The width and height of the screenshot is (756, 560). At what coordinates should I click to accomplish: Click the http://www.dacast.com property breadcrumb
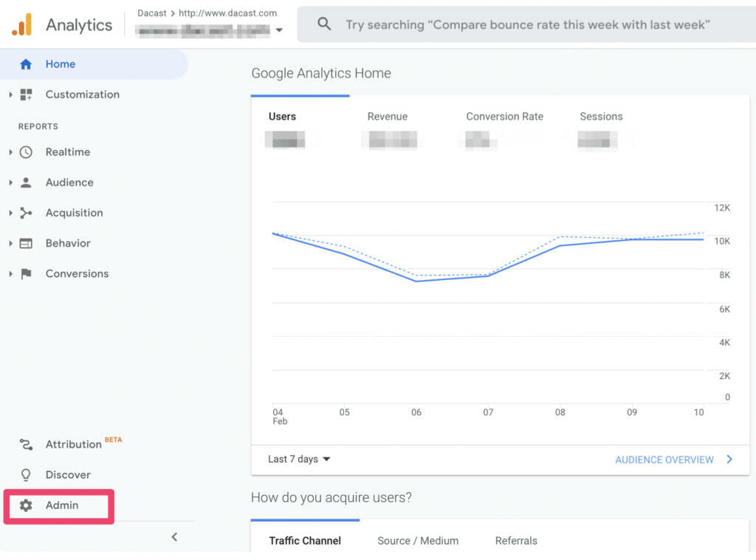coord(227,13)
